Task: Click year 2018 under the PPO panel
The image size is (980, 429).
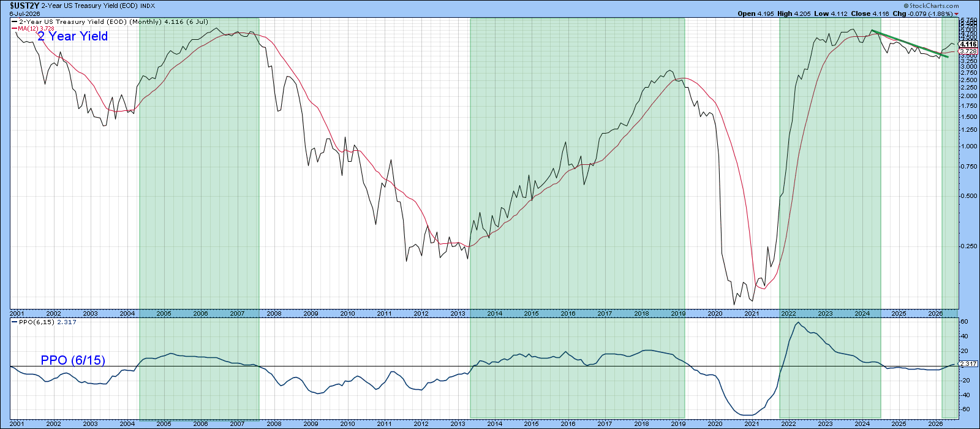Action: tap(642, 423)
